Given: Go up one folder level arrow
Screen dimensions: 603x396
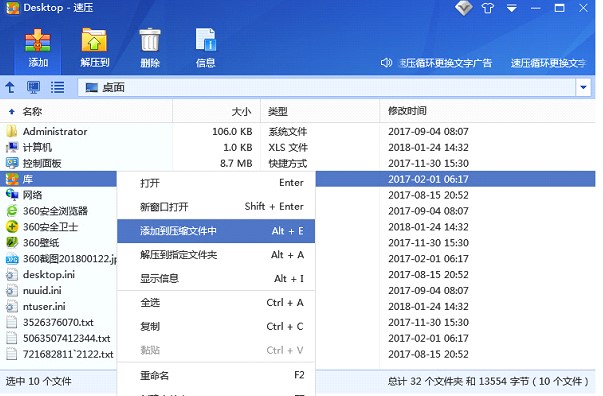Looking at the screenshot, I should (10, 88).
